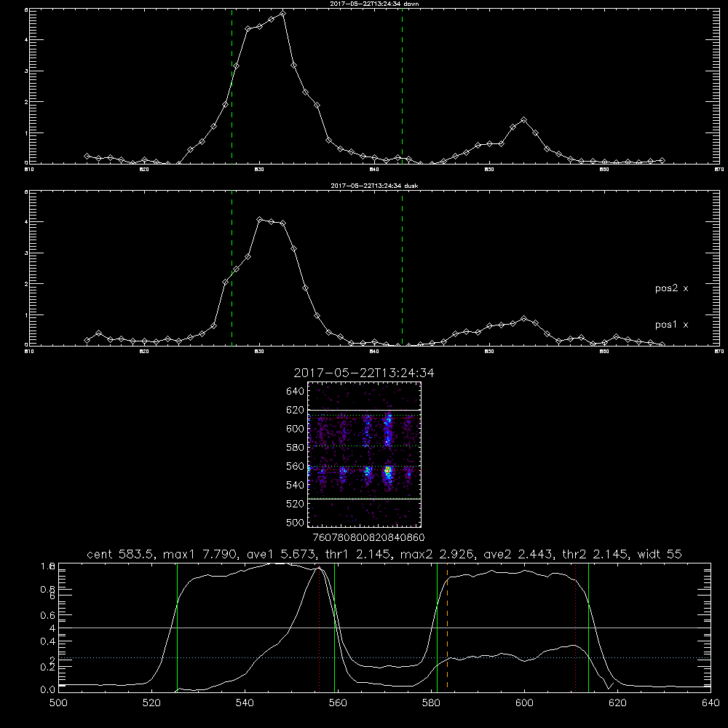Screen dimensions: 728x728
Task: Click the heatmap x-axis label string 760780800820840860
Action: [368, 538]
